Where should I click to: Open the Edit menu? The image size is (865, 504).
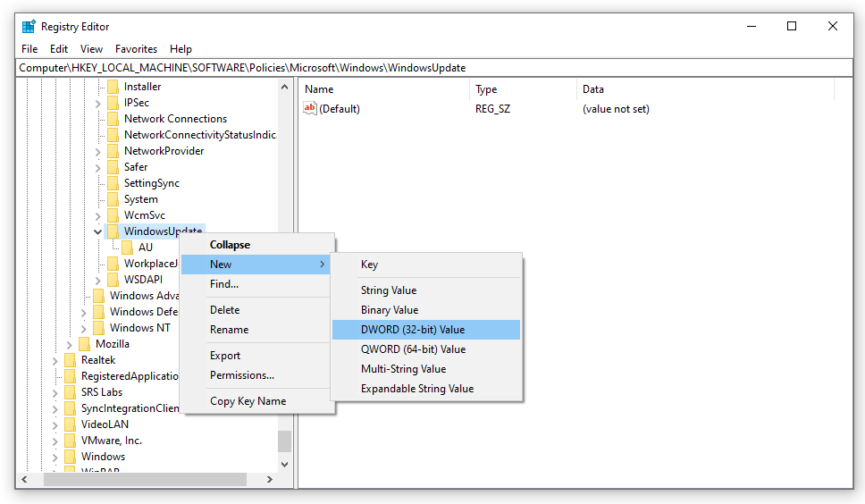tap(59, 49)
